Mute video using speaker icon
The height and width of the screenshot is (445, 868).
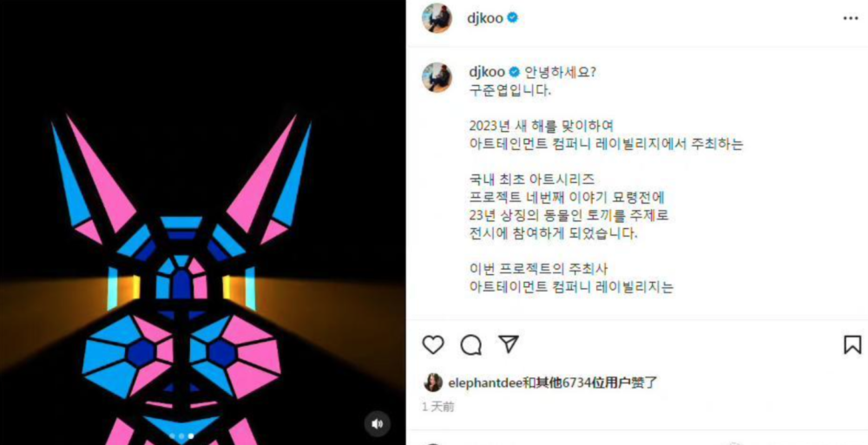(x=377, y=424)
